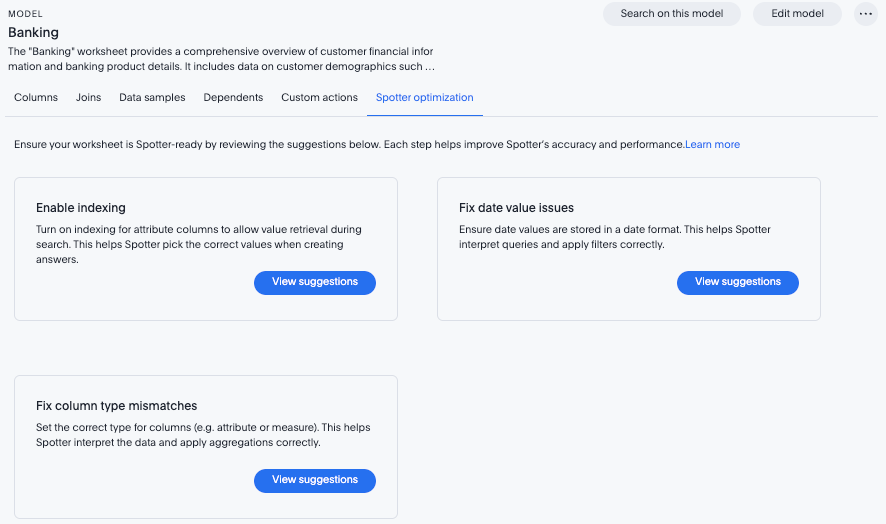Go to the Data samples tab
Viewport: 886px width, 524px height.
pyautogui.click(x=152, y=98)
